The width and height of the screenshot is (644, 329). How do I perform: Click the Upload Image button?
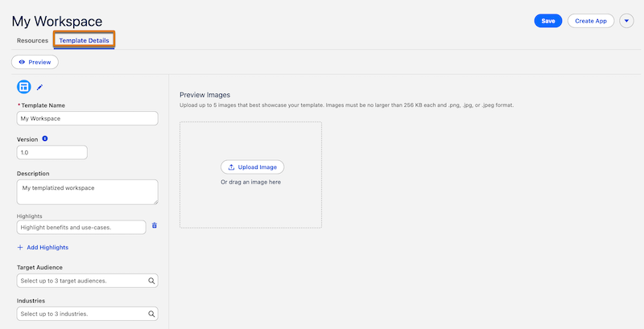click(x=252, y=167)
